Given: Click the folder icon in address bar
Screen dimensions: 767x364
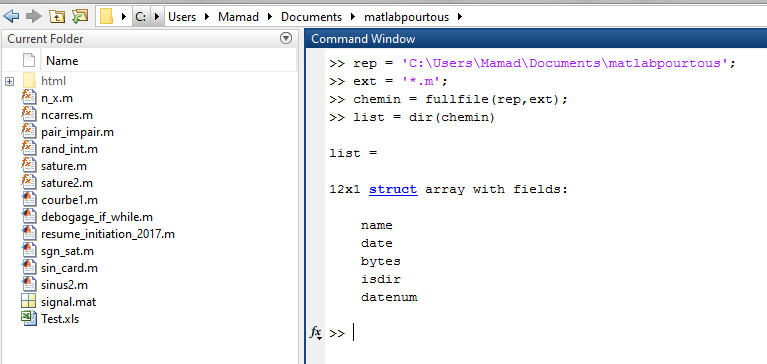Looking at the screenshot, I should tap(106, 17).
